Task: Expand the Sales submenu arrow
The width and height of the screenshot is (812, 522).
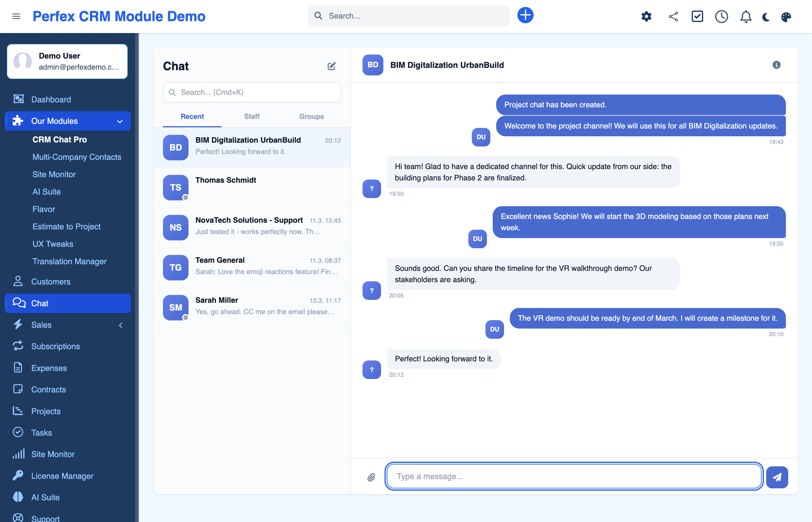Action: tap(121, 325)
